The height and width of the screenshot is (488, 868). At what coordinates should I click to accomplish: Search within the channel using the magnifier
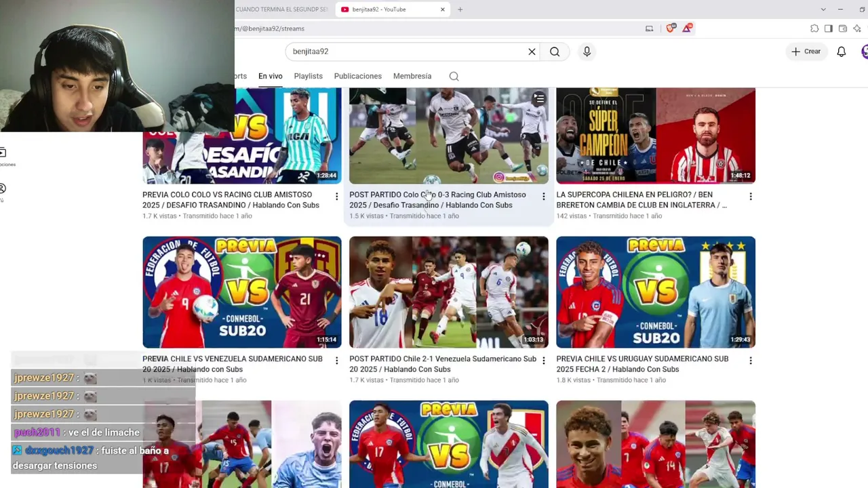click(x=454, y=76)
